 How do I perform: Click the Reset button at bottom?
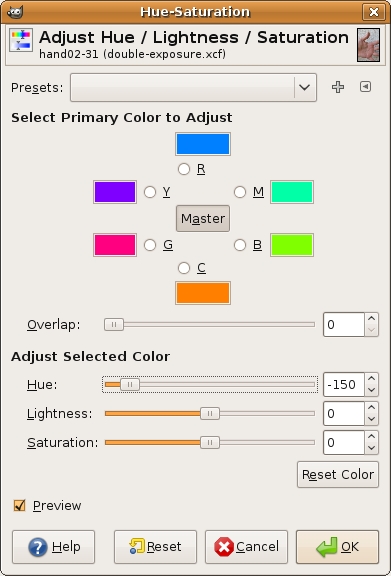click(x=155, y=547)
